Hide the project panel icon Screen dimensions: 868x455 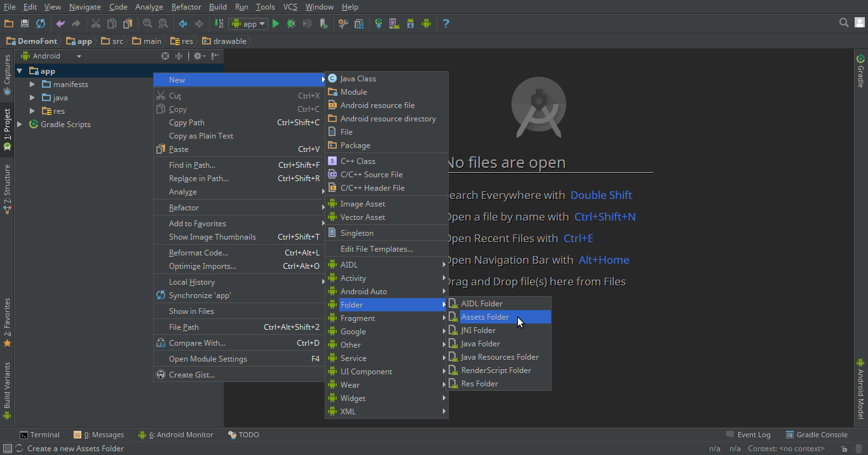click(216, 56)
